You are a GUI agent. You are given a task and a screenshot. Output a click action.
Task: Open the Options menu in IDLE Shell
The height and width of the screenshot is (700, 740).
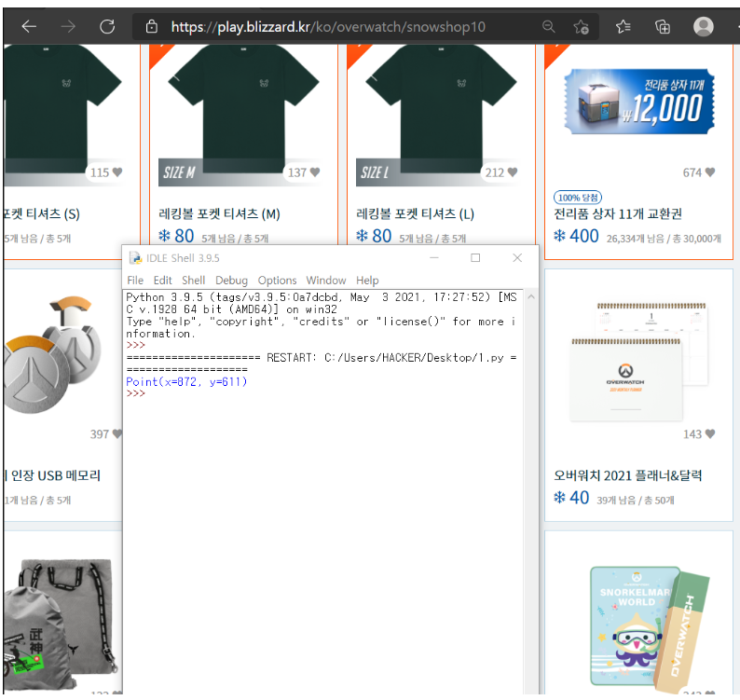[x=277, y=281]
